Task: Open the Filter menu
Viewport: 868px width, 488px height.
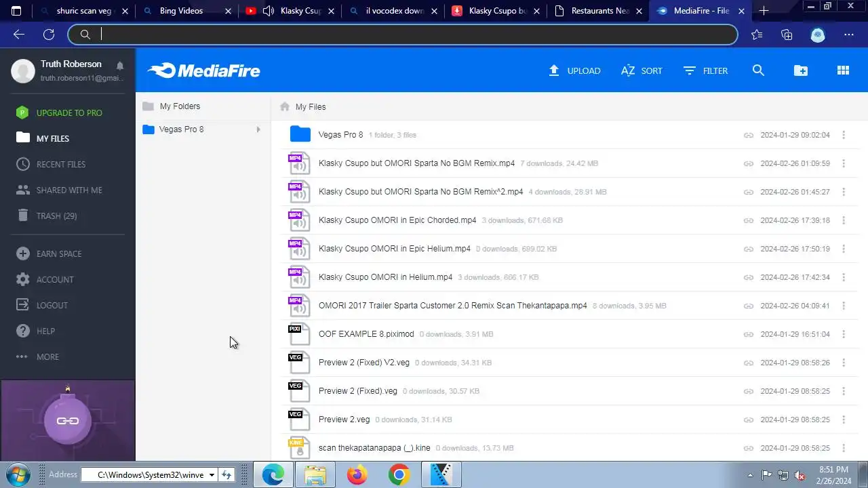Action: tap(705, 70)
